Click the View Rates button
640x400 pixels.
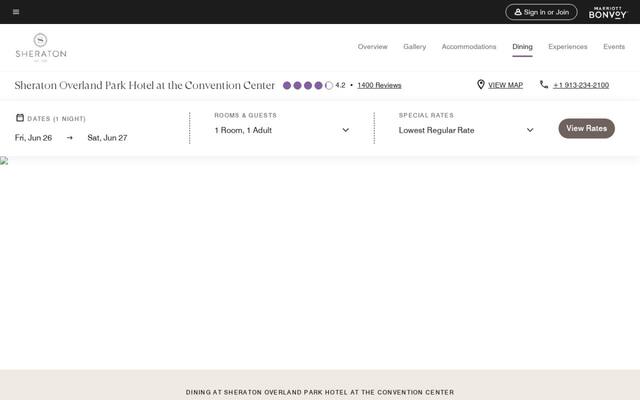pos(586,129)
